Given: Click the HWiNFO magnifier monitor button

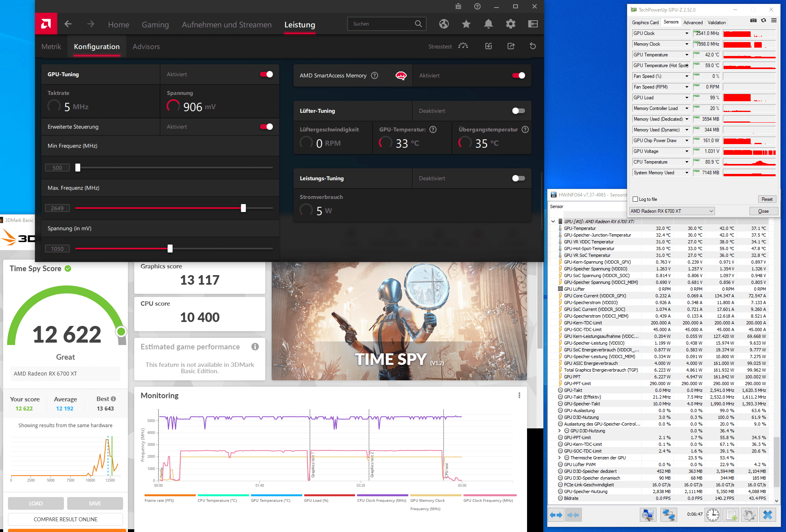Looking at the screenshot, I should coord(648,515).
